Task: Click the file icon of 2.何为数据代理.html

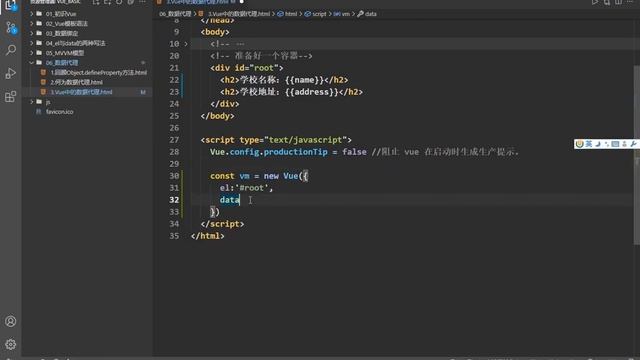Action: [43, 82]
